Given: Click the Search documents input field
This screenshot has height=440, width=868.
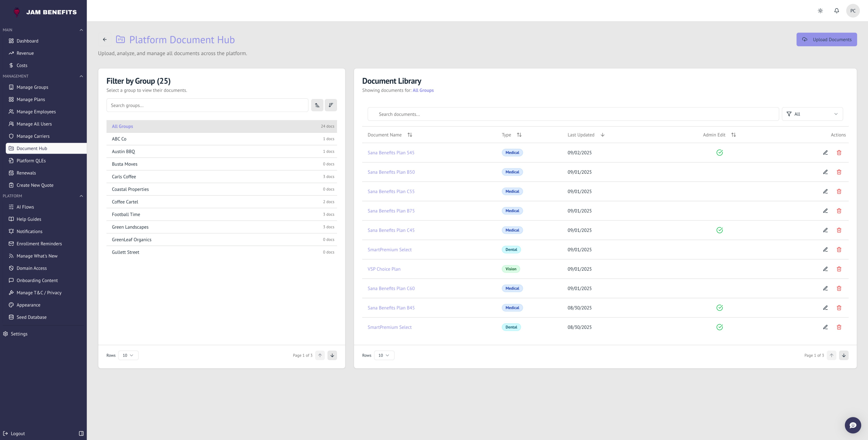Looking at the screenshot, I should pos(573,114).
